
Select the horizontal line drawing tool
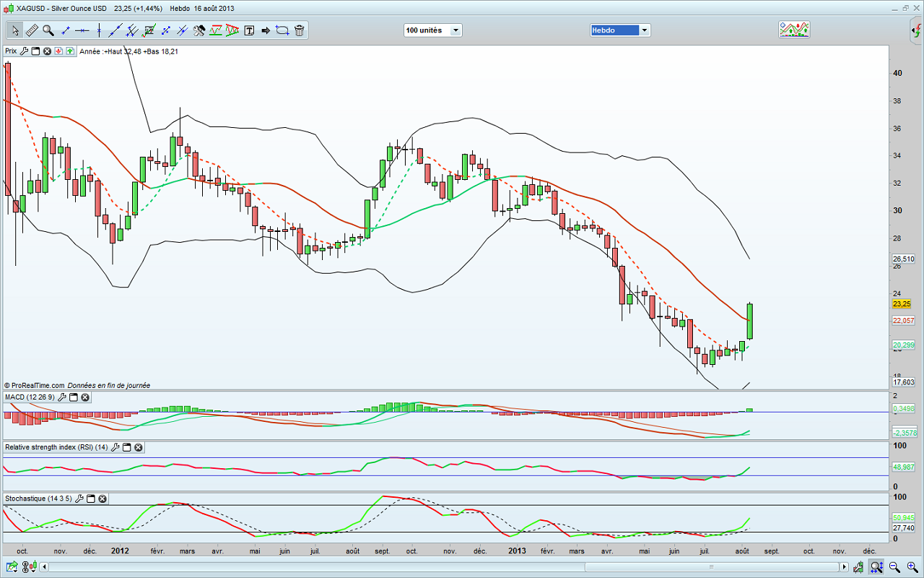82,30
